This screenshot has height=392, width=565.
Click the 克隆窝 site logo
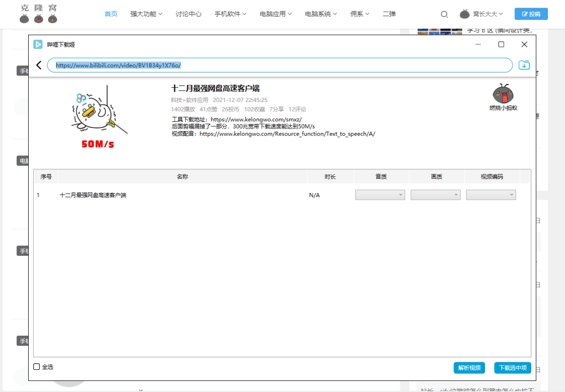(x=39, y=14)
